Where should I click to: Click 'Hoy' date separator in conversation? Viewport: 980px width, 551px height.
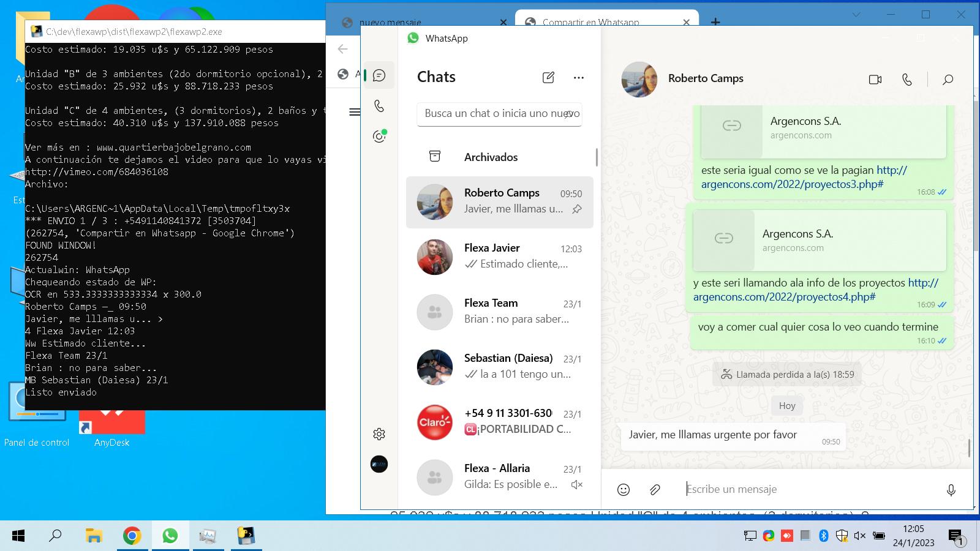(x=787, y=405)
